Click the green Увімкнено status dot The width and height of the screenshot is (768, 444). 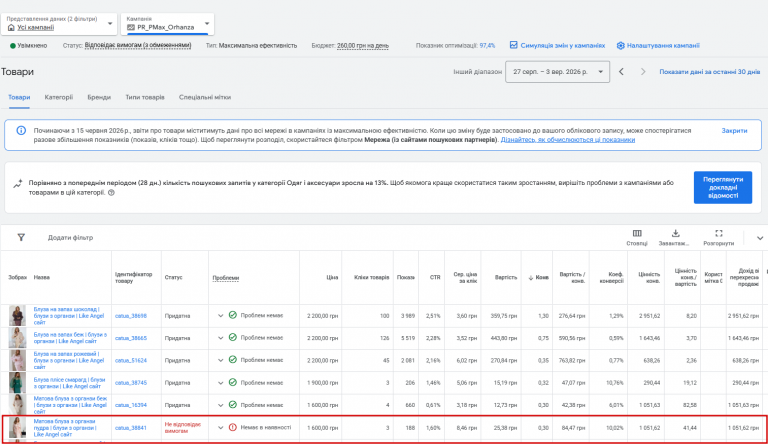13,46
